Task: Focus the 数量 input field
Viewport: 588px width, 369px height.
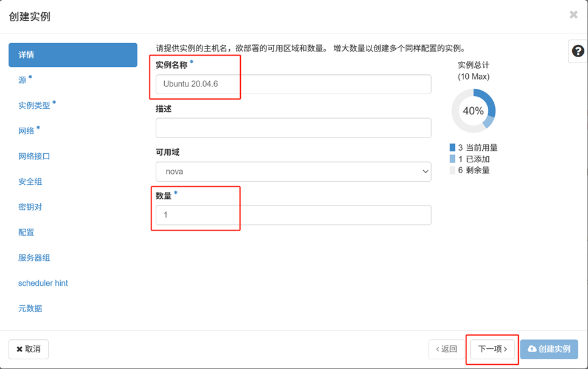Action: click(293, 215)
